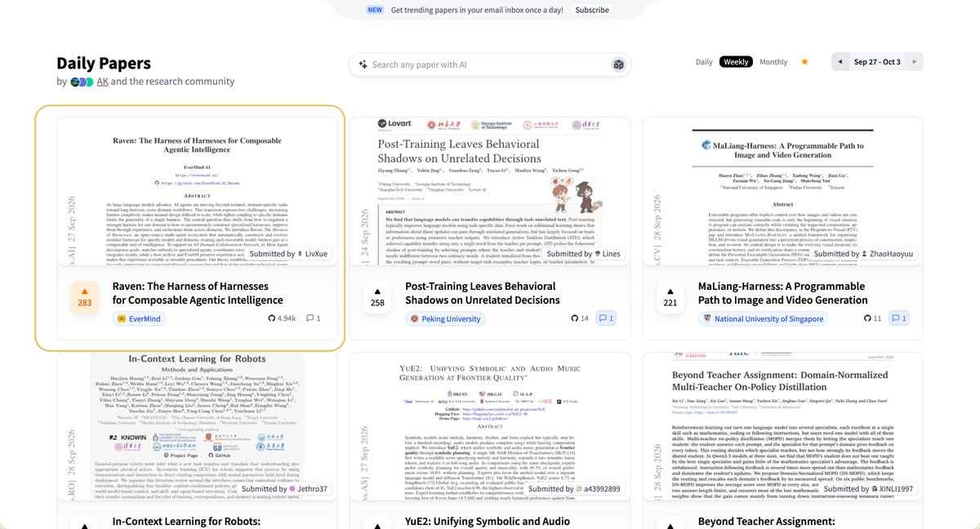
Task: Go to previous week arrow
Action: 840,61
